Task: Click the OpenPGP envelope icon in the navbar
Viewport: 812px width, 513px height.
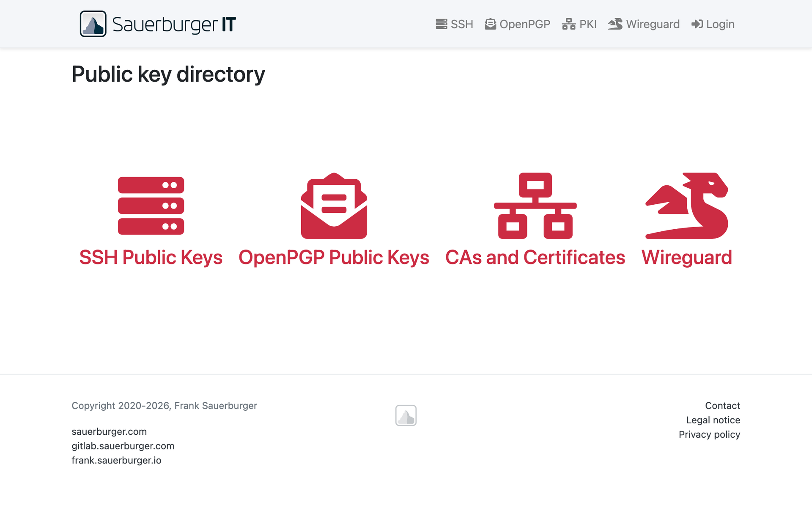Action: click(490, 24)
